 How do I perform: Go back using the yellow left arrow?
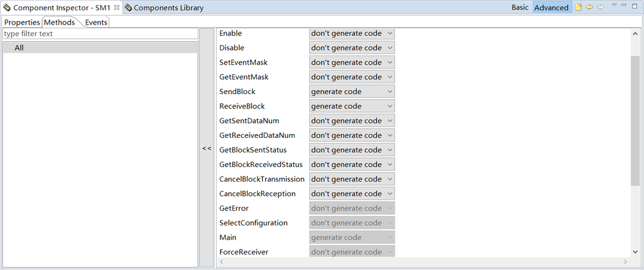pyautogui.click(x=589, y=8)
